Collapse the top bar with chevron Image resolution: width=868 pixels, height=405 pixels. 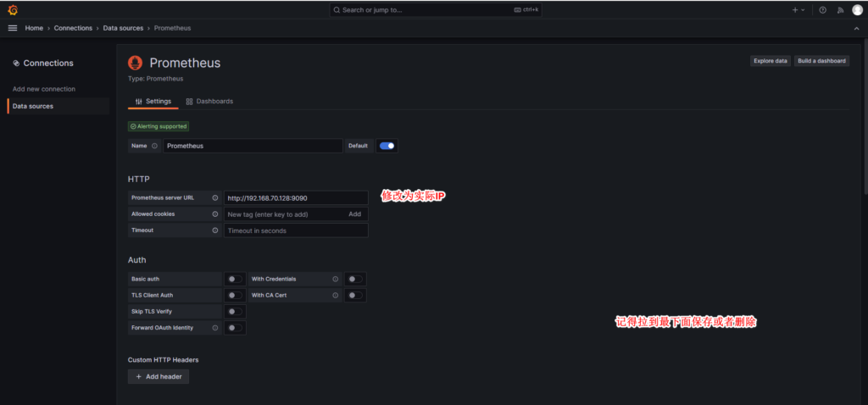tap(856, 28)
